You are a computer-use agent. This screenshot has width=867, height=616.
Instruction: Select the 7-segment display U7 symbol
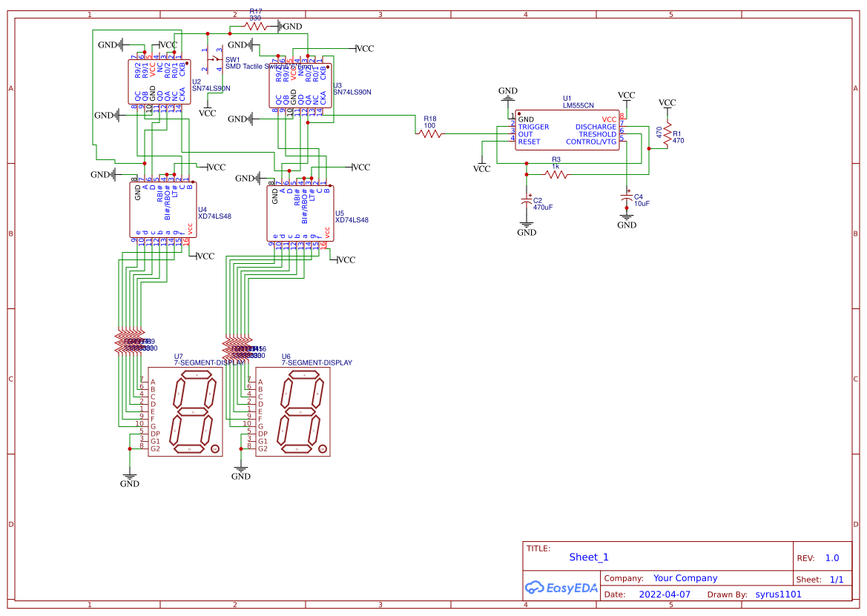(184, 411)
